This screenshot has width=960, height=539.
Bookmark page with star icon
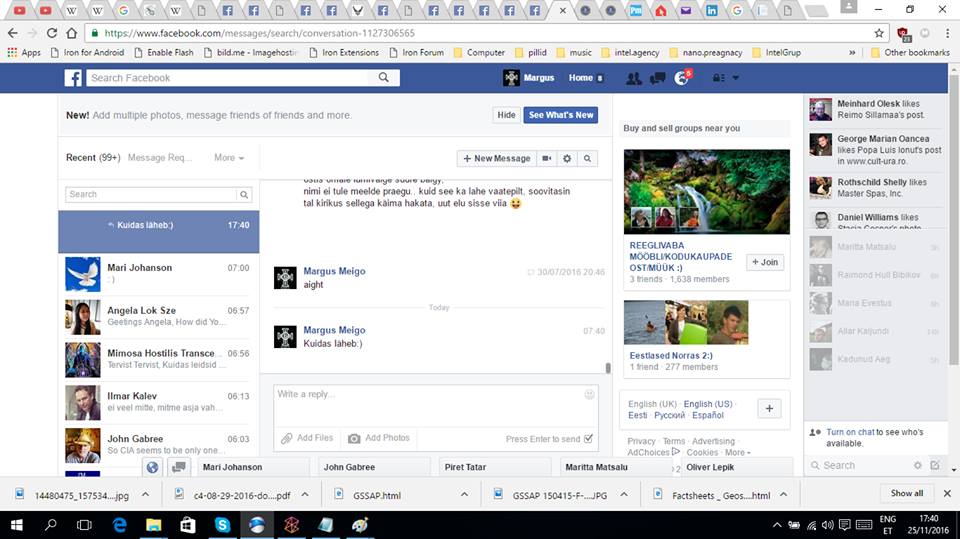tap(879, 33)
